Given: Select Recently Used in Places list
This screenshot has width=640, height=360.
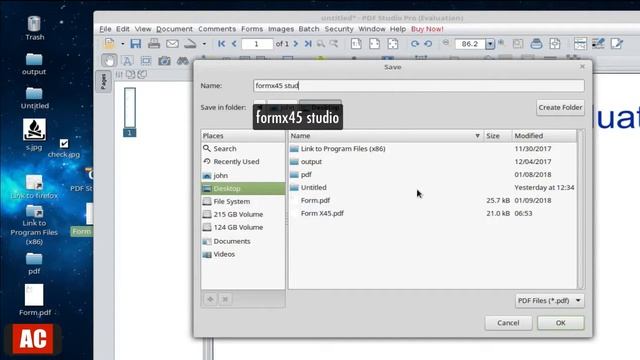Looking at the screenshot, I should tap(243, 162).
